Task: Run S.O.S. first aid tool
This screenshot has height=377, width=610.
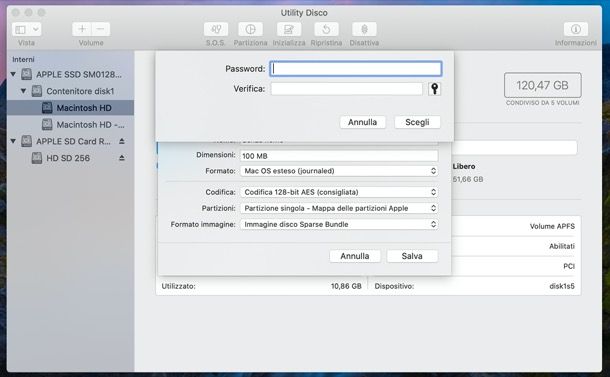Action: [216, 29]
